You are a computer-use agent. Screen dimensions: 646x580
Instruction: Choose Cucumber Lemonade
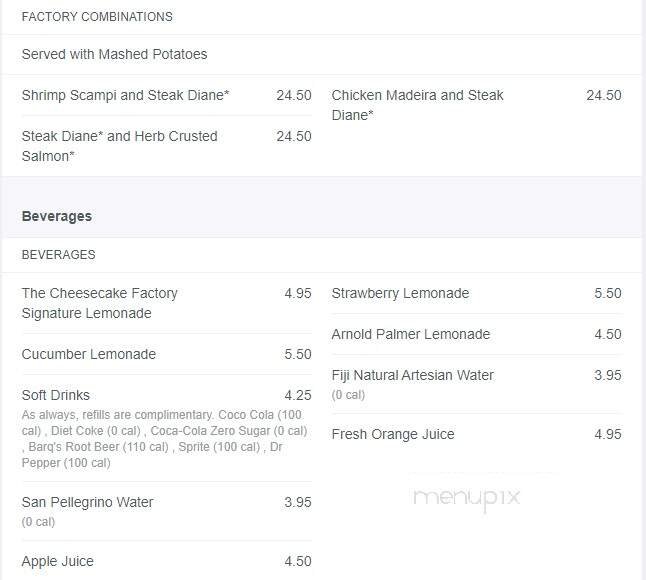click(x=89, y=354)
